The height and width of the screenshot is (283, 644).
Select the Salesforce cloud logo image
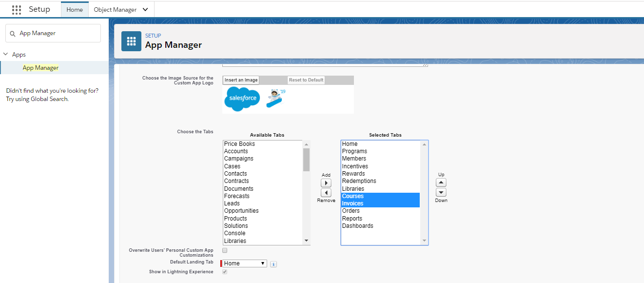[242, 99]
